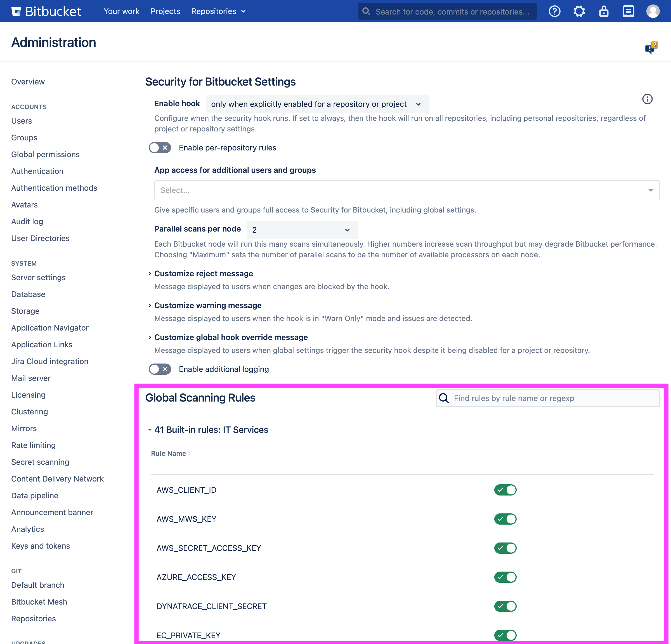Screen dimensions: 671x644
Task: Open the Help question mark icon
Action: [554, 11]
